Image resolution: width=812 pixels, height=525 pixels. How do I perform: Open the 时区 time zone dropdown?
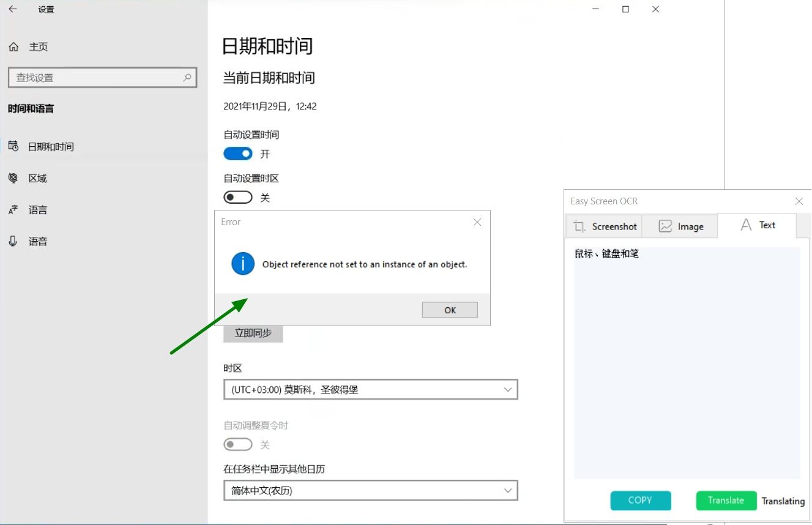click(371, 390)
